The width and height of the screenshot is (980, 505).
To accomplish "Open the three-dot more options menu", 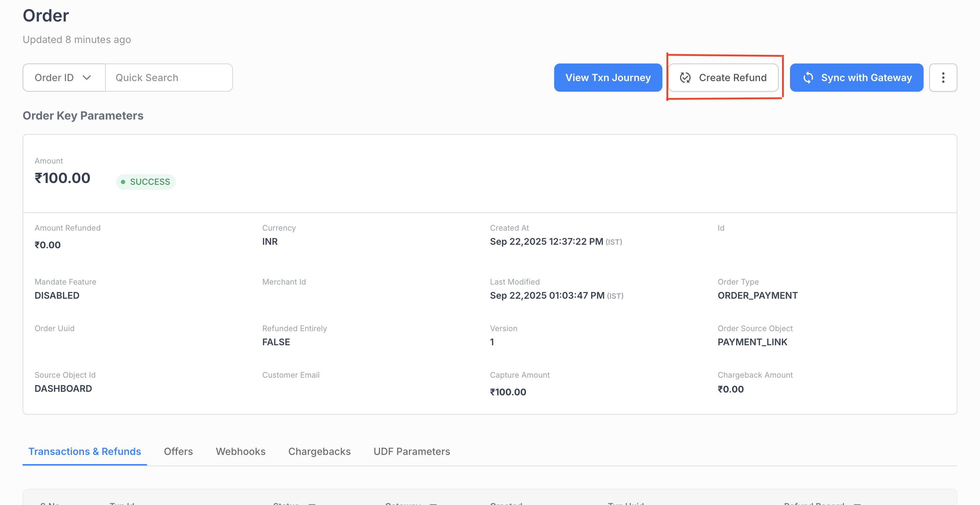I will (x=943, y=78).
